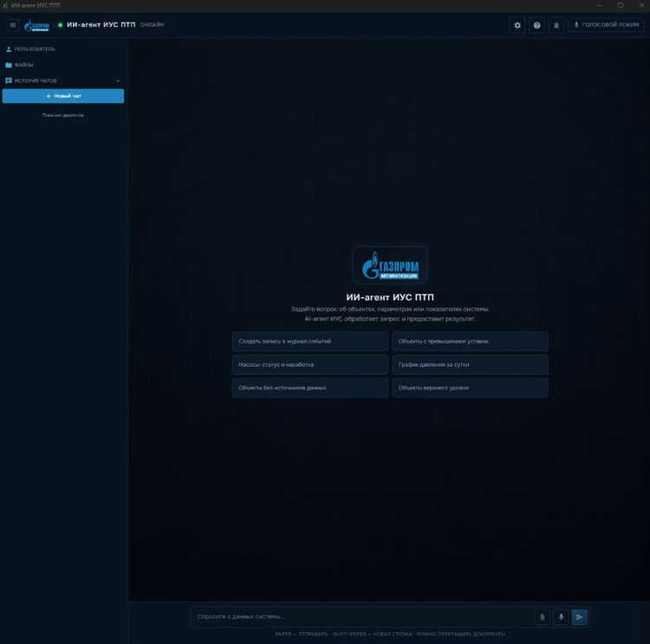Click the central Gazprom Автоматизация logo
Screen dimensions: 650x644
[x=390, y=265]
